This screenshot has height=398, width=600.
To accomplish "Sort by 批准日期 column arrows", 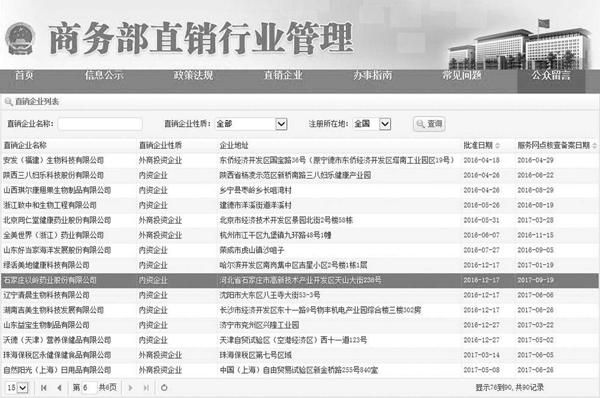I will (497, 145).
